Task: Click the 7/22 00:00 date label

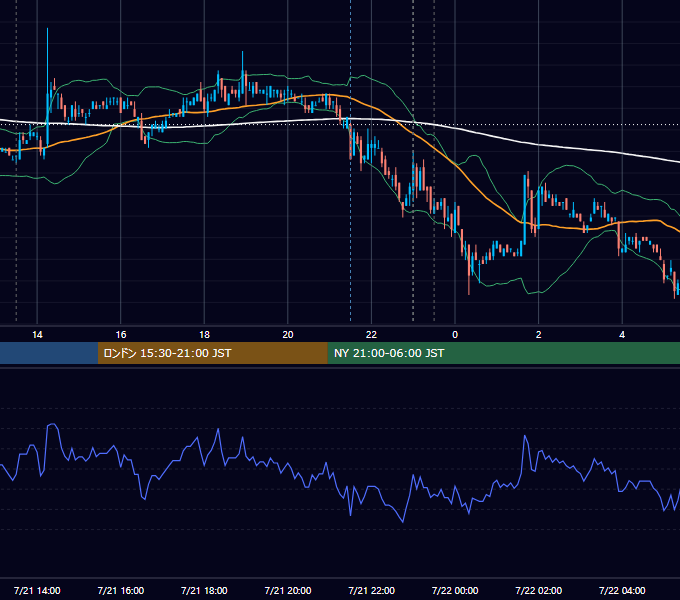Action: coord(455,590)
